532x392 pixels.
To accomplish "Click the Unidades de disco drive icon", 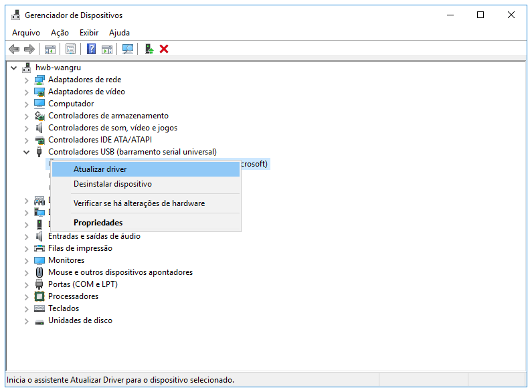I will tap(39, 322).
